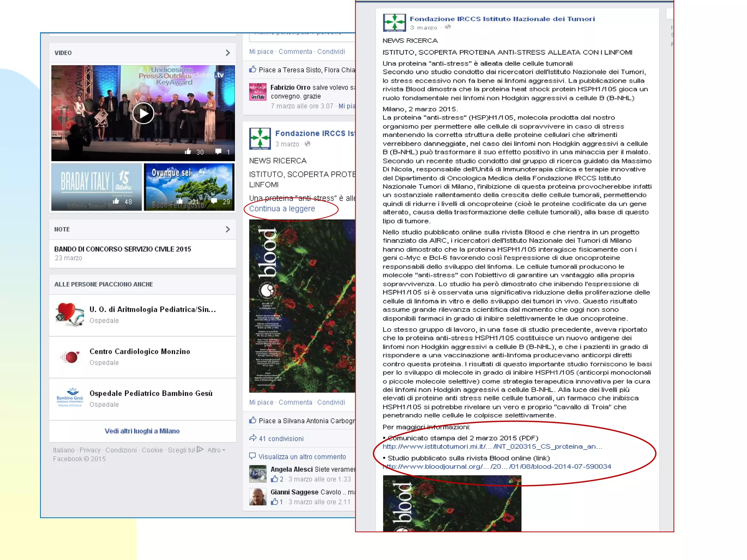Like Gianni Saggese's comment thumbs-up
Viewport: 747px width, 560px height.
pos(275,502)
